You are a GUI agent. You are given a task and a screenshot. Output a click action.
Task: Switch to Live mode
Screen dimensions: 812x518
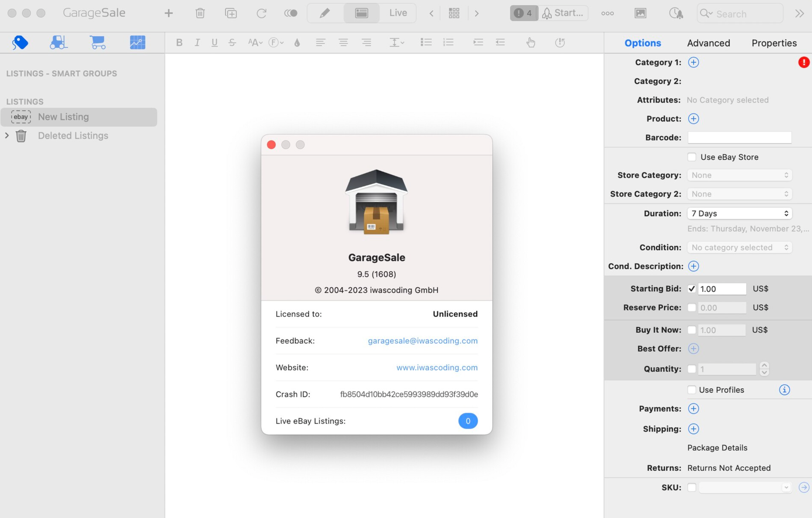(398, 13)
